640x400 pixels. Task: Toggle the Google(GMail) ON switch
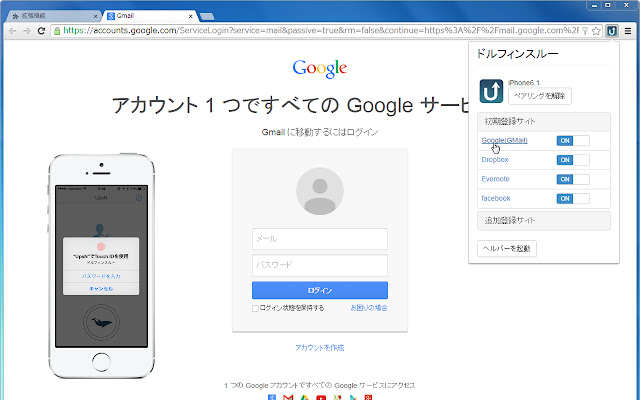click(x=573, y=140)
